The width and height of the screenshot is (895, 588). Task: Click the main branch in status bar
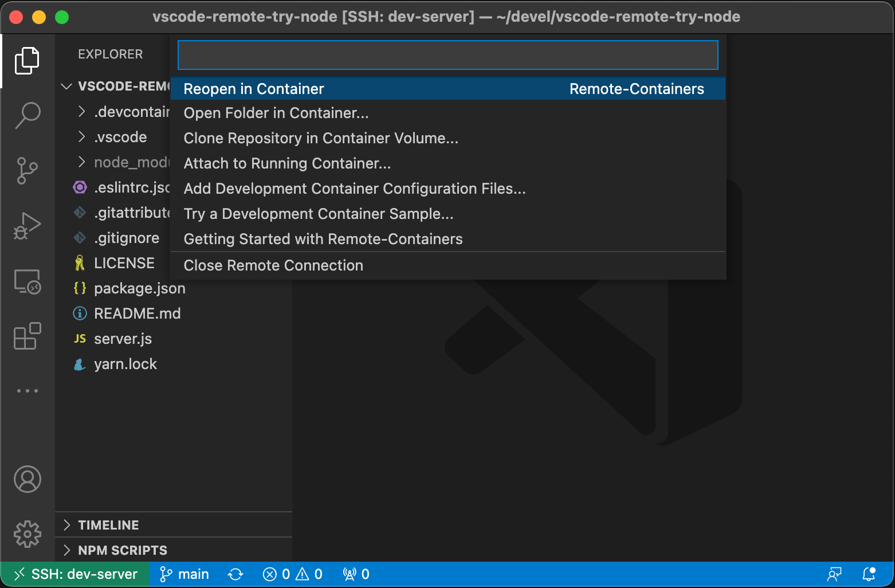point(185,574)
